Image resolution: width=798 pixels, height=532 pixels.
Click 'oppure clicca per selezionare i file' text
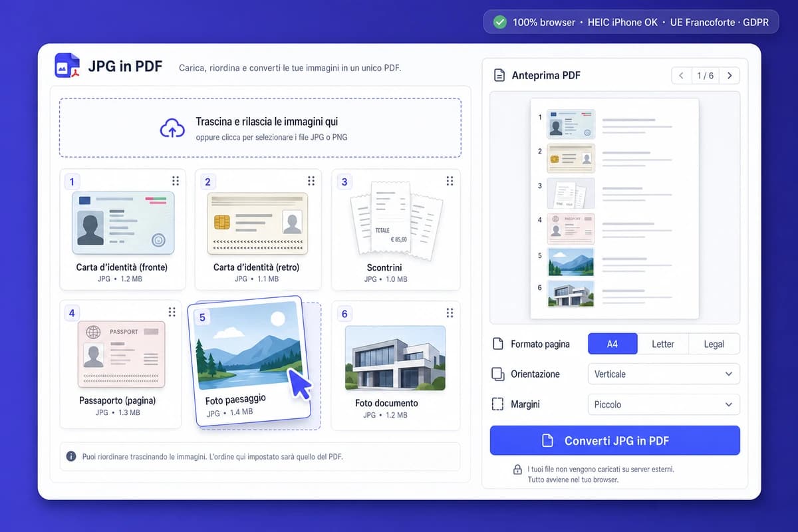click(x=271, y=138)
